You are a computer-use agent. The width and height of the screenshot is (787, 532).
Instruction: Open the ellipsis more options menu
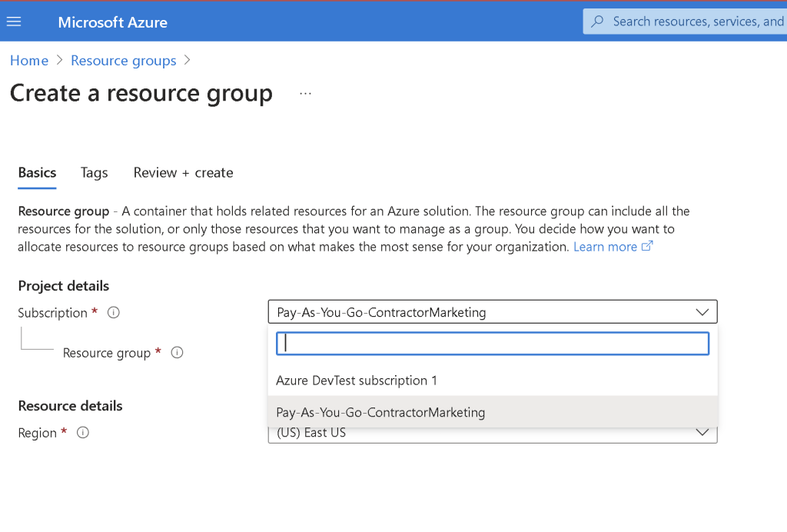coord(305,93)
